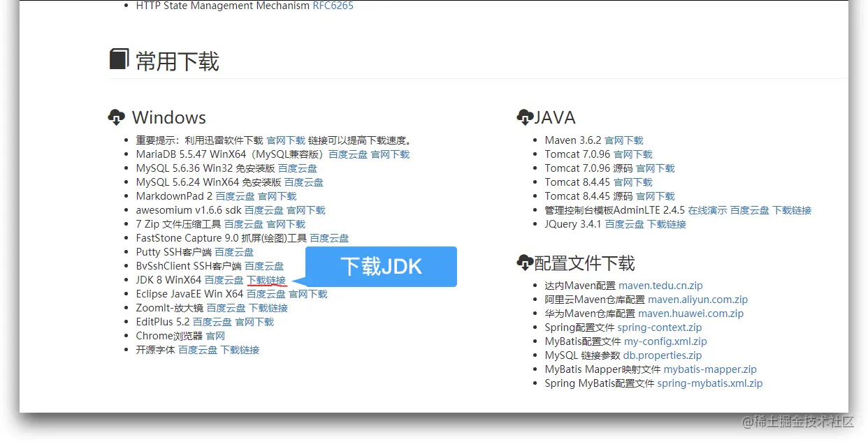Screen dimensions: 868x442
Task: Open BvSshClient SSH客户端 百度云盘 link
Action: pyautogui.click(x=264, y=266)
